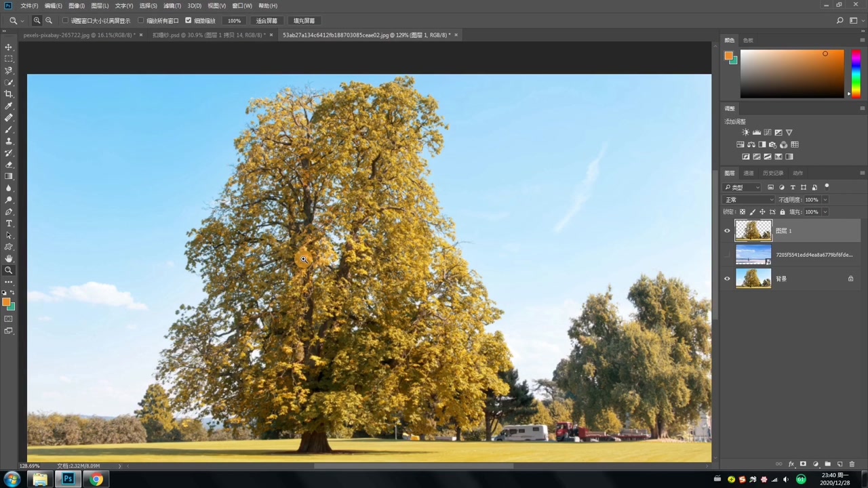This screenshot has width=868, height=488.
Task: Delete the selected layer with the trash icon
Action: pyautogui.click(x=852, y=464)
